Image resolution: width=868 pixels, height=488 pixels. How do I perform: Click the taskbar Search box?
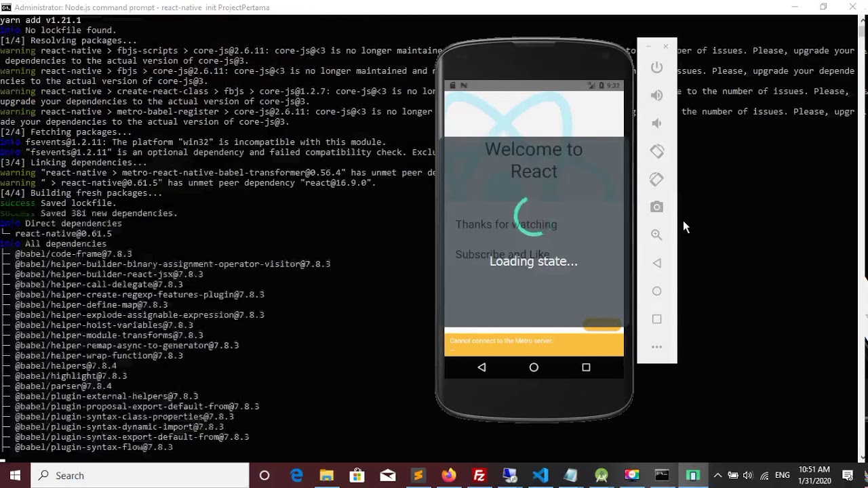tap(140, 475)
